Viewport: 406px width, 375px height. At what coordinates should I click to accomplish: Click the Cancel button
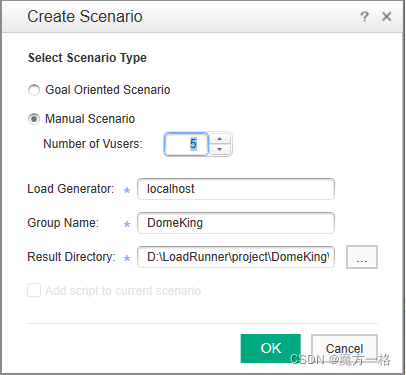click(x=344, y=349)
